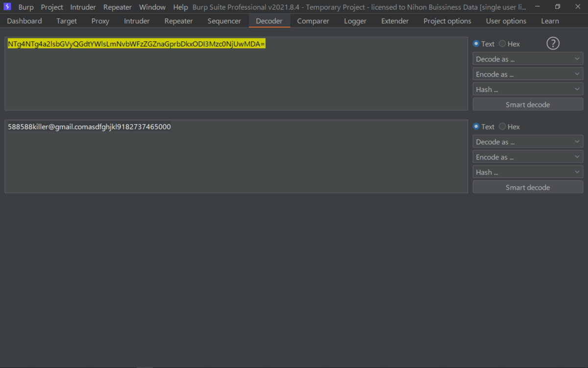Viewport: 588px width, 368px height.
Task: Open the Help menu
Action: (180, 7)
